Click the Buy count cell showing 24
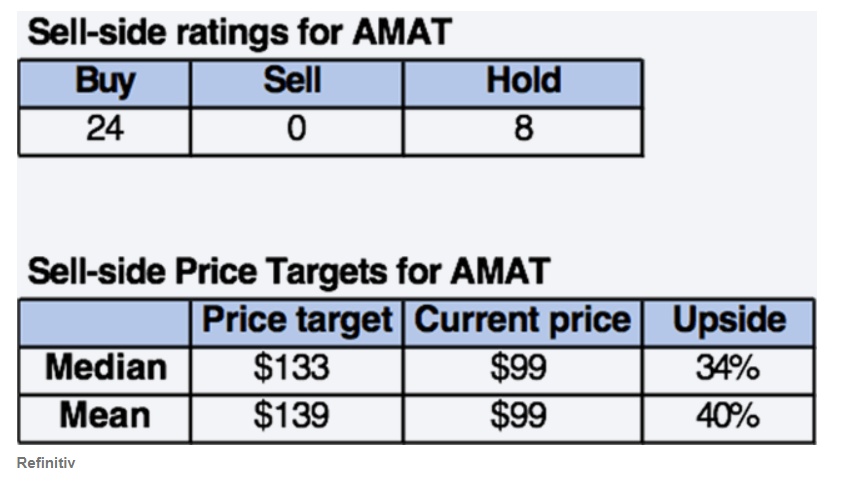Image resolution: width=841 pixels, height=483 pixels. click(104, 131)
